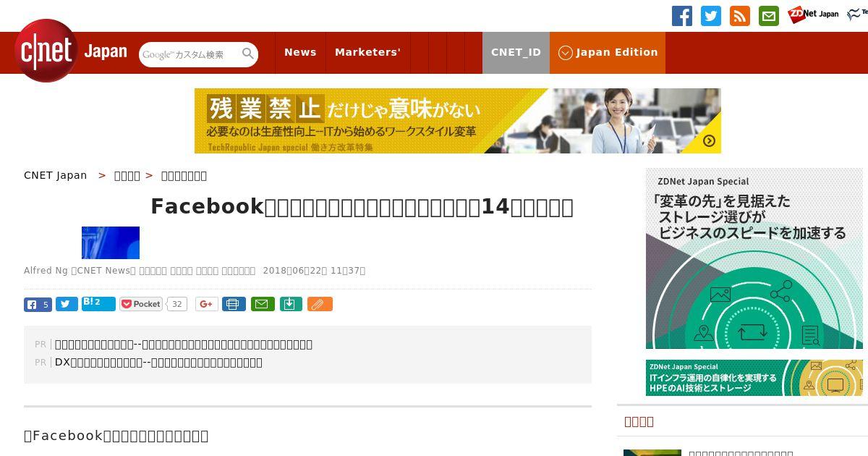This screenshot has height=456, width=868.
Task: Go to ZDNet Japan logo link
Action: click(x=813, y=14)
